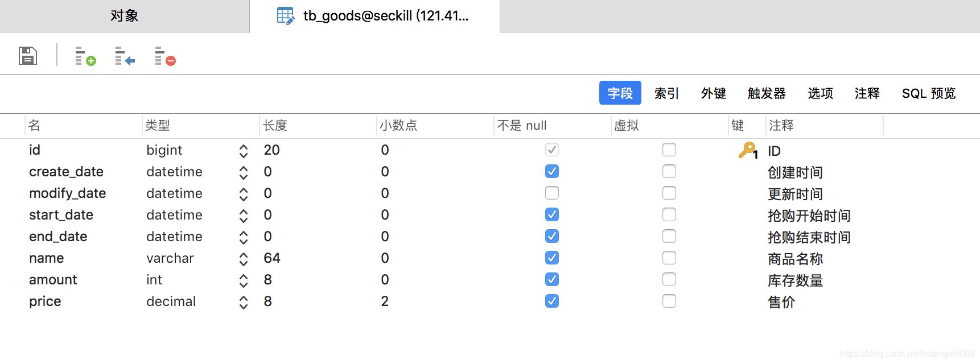Open the type selector for decimal on price
The height and width of the screenshot is (364, 980).
coord(243,301)
